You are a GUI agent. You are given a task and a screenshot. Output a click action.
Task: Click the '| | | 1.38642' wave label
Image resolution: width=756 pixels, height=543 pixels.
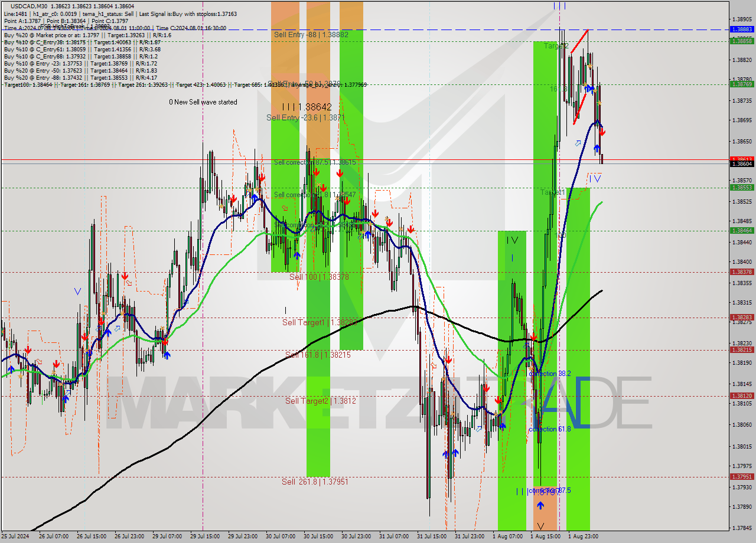(307, 107)
